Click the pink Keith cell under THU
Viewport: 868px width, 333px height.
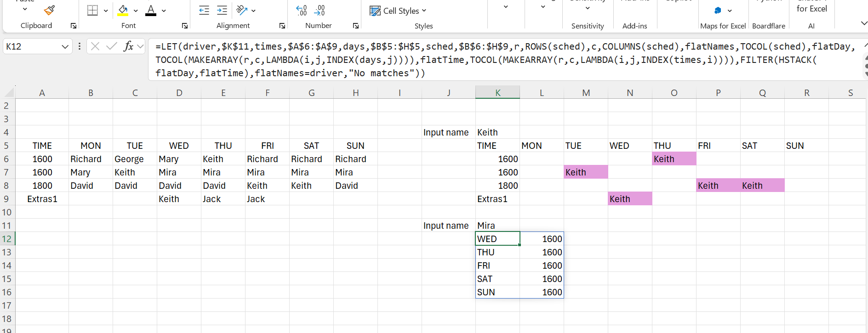(674, 159)
